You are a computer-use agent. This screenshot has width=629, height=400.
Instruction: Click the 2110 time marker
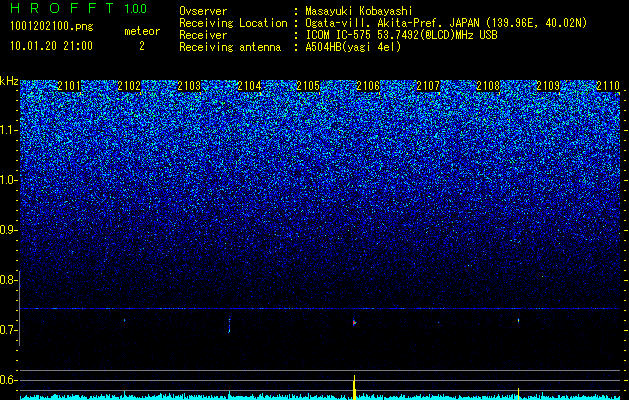click(608, 86)
